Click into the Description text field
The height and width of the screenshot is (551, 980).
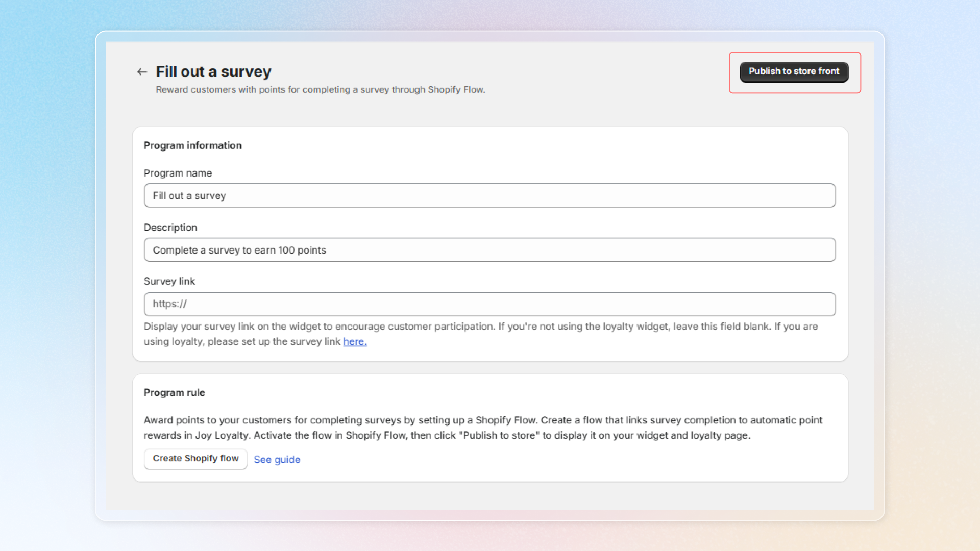click(x=489, y=250)
